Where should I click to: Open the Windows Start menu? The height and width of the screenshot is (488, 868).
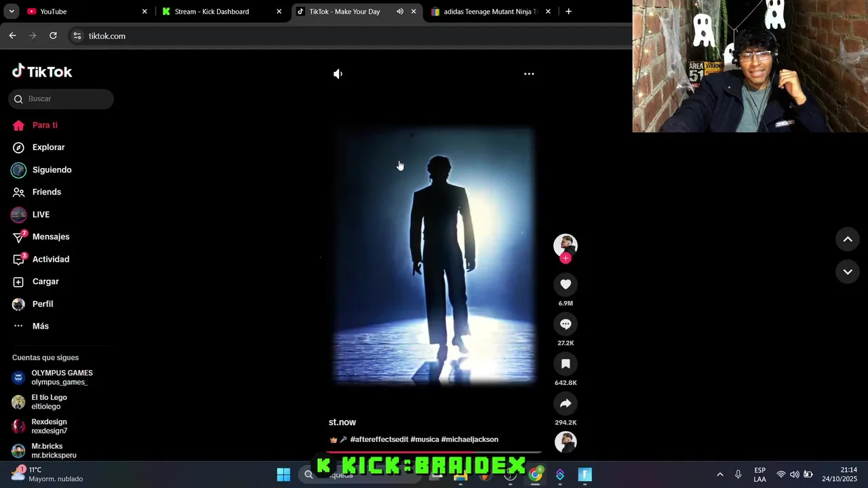point(283,474)
